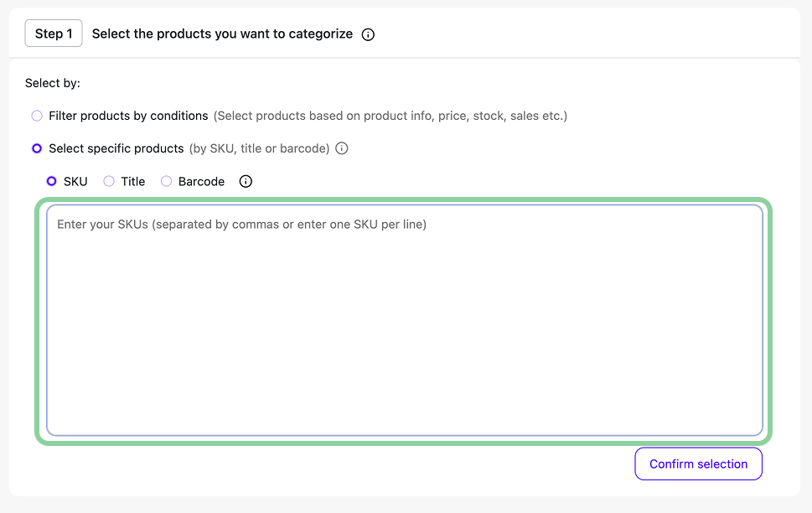Select the SKU radio button
The height and width of the screenshot is (513, 812).
tap(51, 181)
